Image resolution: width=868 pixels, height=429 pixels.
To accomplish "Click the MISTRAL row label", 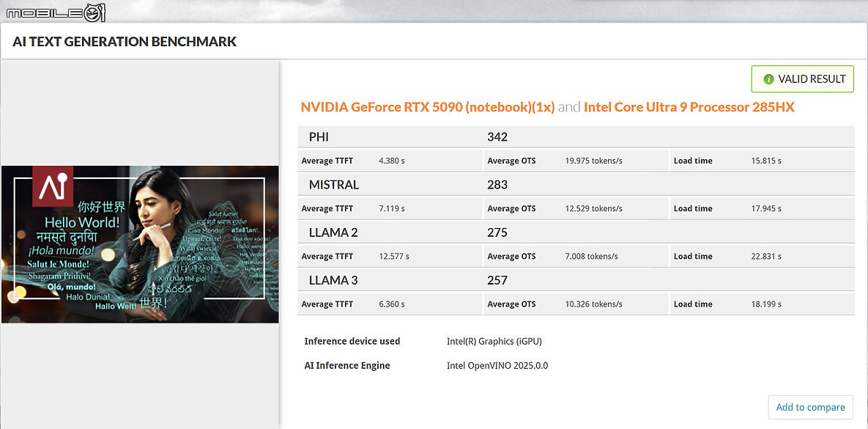I will (334, 185).
